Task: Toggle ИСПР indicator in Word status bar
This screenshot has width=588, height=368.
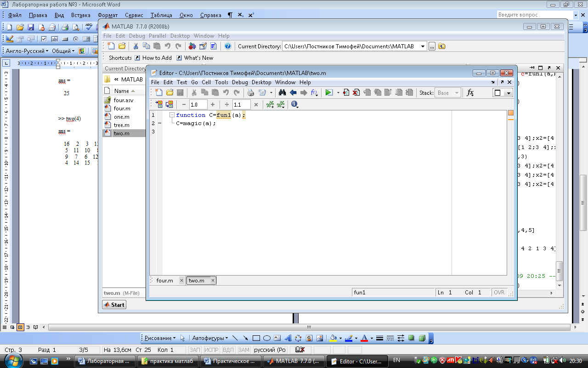Action: click(x=212, y=350)
